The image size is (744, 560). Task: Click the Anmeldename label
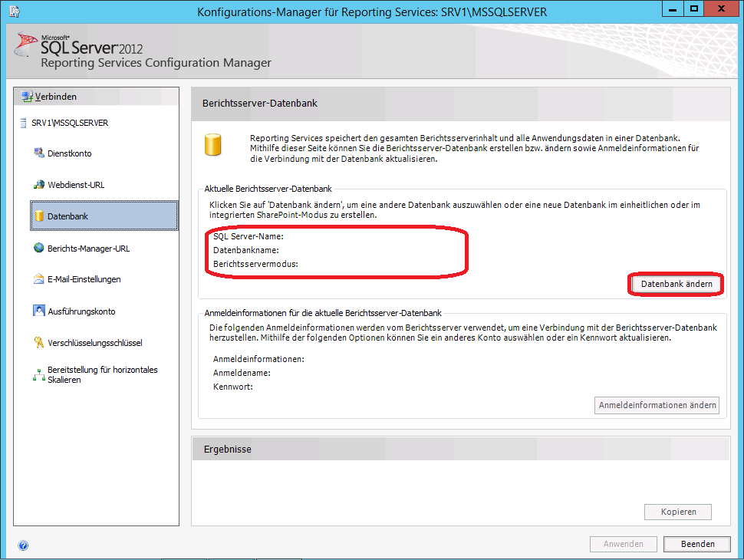tap(242, 373)
